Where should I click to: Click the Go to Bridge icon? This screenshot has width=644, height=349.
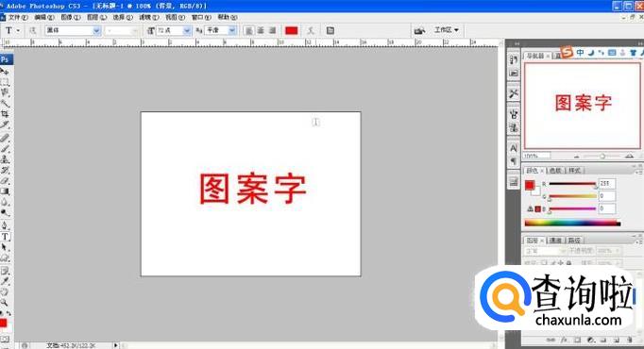419,30
